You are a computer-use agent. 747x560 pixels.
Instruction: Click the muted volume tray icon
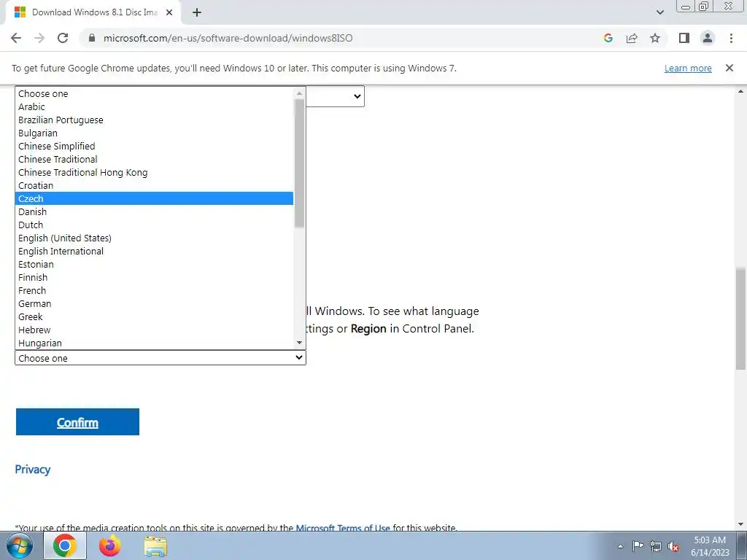(x=673, y=546)
